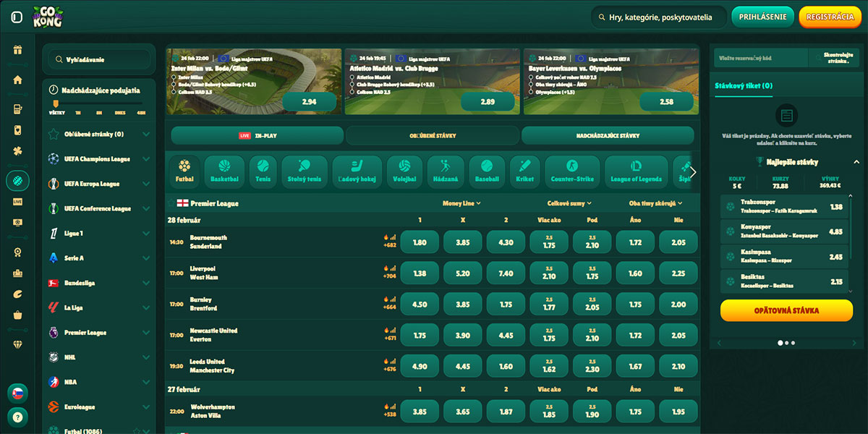Collapse the Najlepšie stávky section
This screenshot has height=434, width=868.
(856, 161)
